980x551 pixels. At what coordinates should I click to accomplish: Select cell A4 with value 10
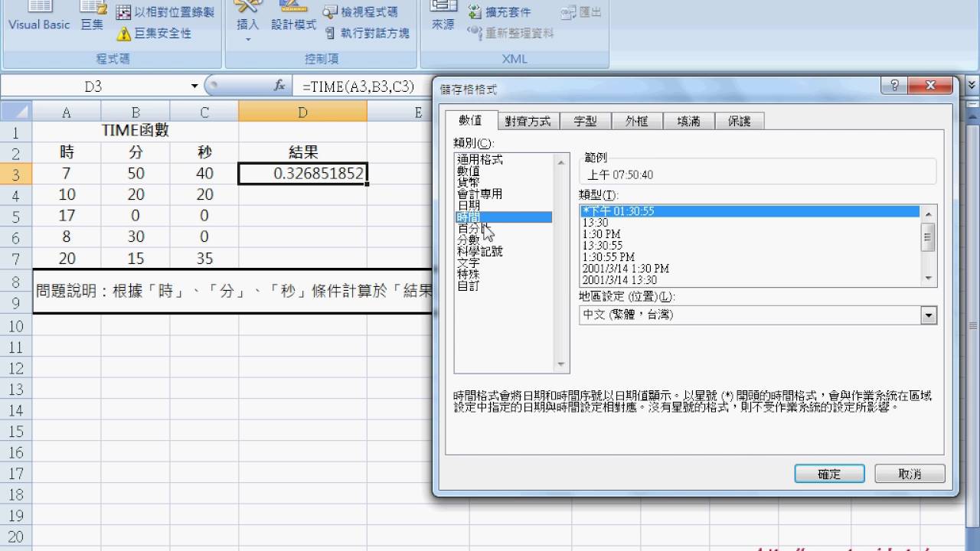(x=67, y=195)
